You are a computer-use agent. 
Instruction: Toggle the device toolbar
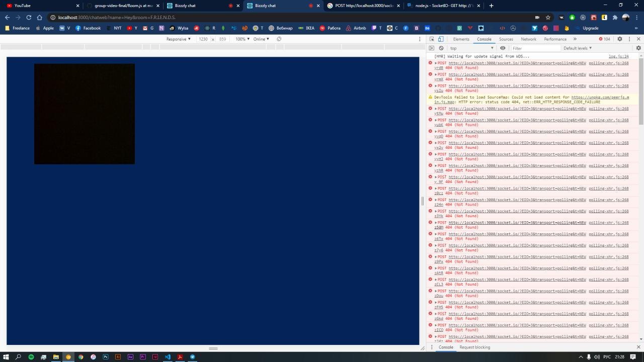click(x=441, y=39)
